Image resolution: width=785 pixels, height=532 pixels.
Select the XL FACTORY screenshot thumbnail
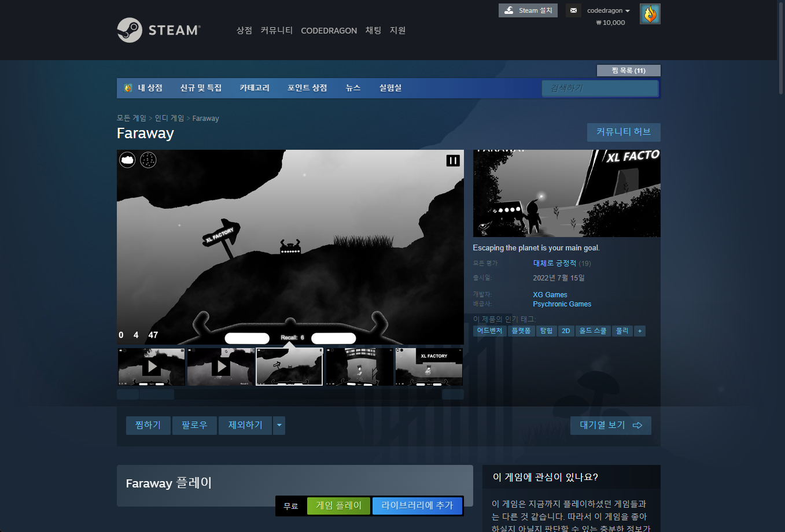(x=429, y=367)
